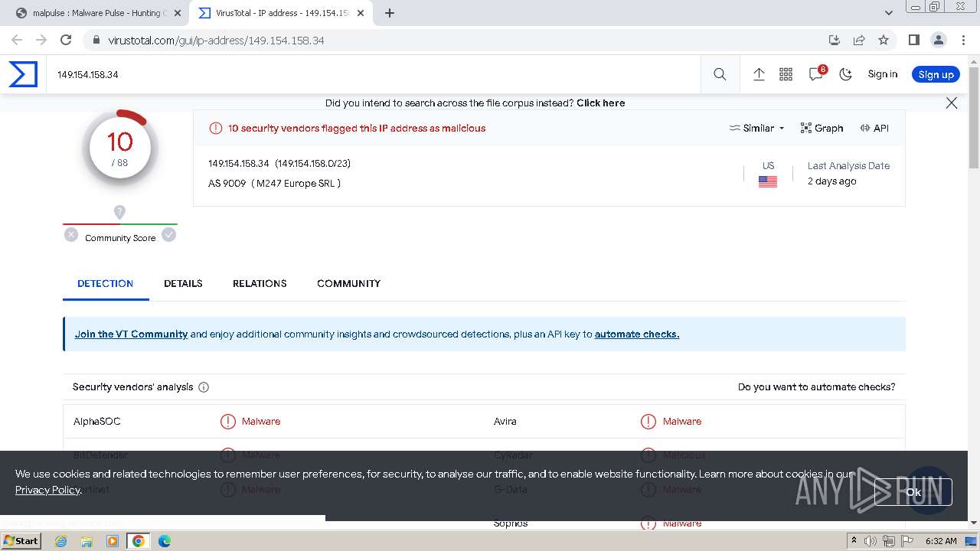Open the tab search chevron
This screenshot has height=551, width=980.
point(889,13)
